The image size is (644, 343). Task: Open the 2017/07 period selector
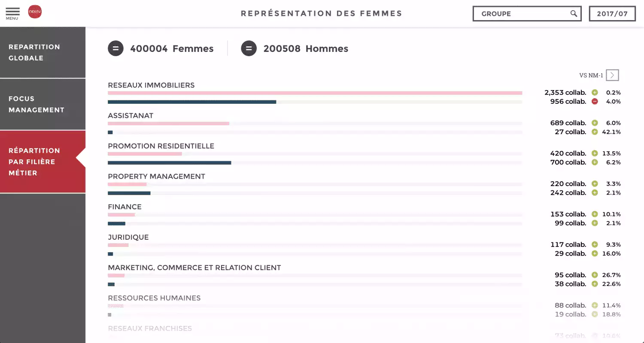pyautogui.click(x=612, y=14)
